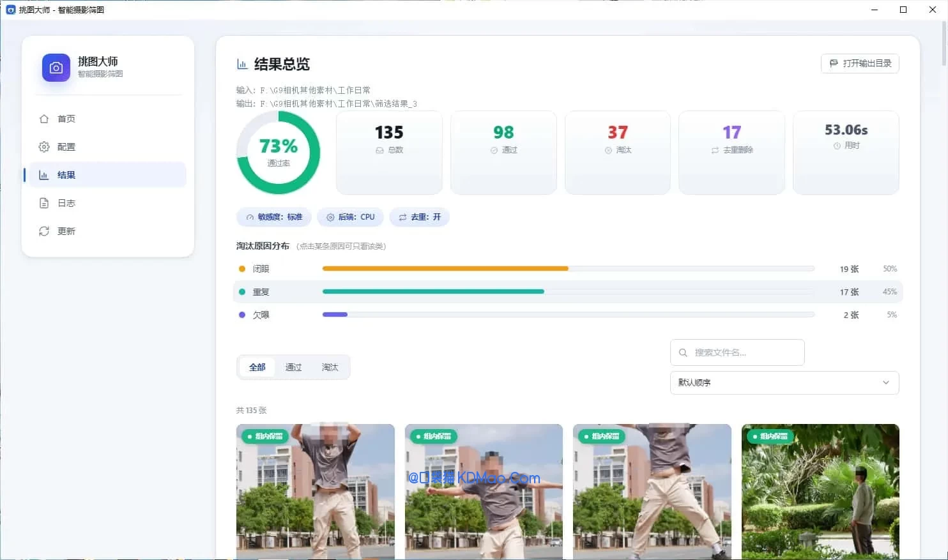Screen dimensions: 948x560
Task: Click the 打开输出目录 button
Action: tap(860, 63)
